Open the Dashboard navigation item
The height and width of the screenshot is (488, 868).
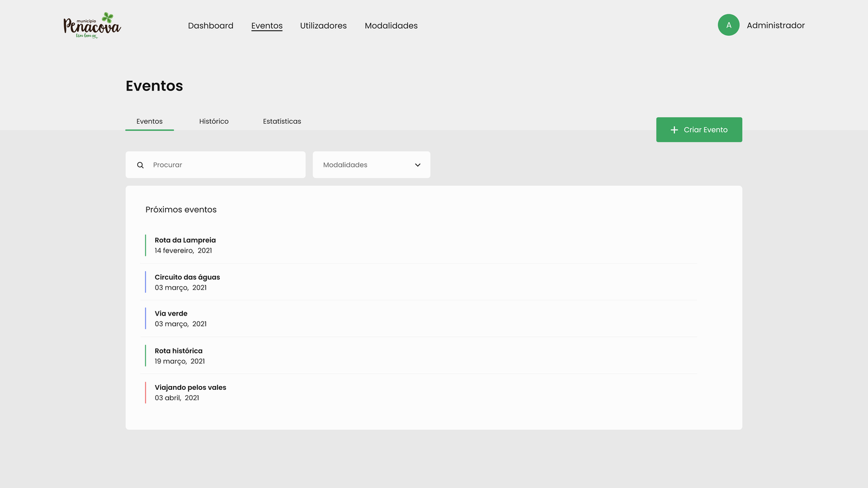tap(210, 25)
